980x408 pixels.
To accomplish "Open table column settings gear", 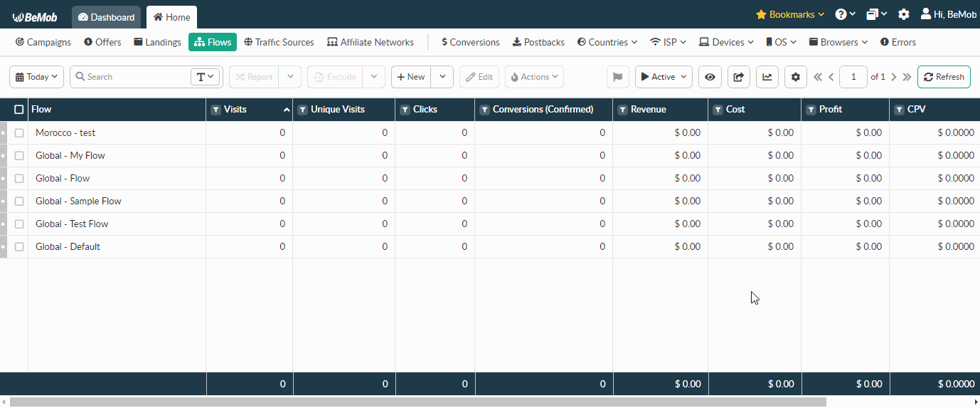I will point(795,77).
